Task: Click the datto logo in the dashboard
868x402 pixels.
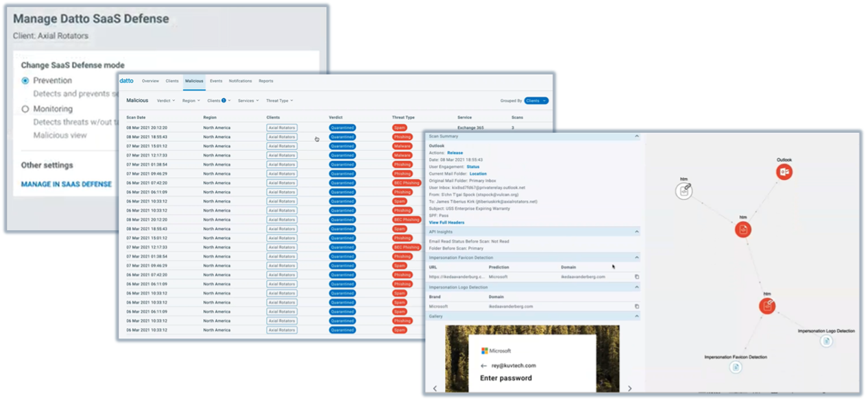Action: pos(127,81)
